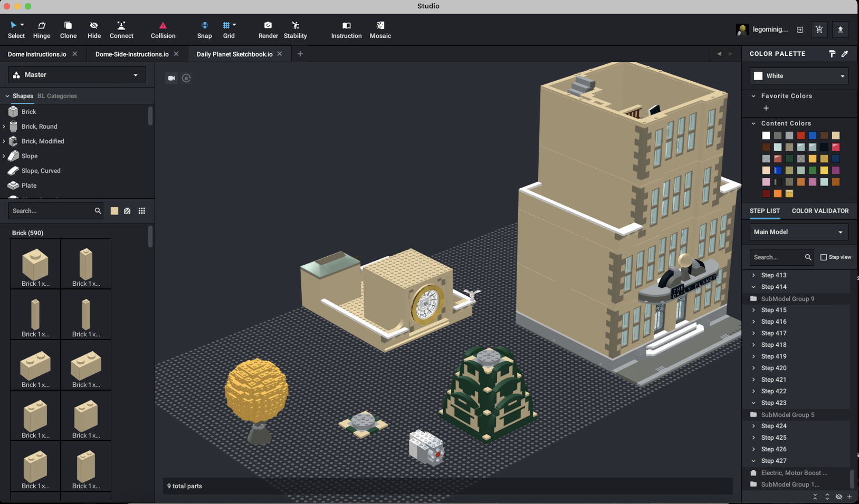Toggle Snap mode
The height and width of the screenshot is (504, 859).
204,30
